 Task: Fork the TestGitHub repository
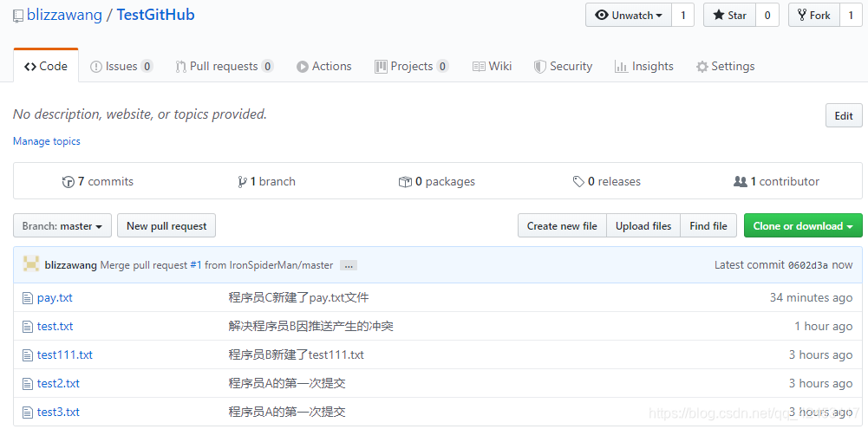pyautogui.click(x=813, y=15)
